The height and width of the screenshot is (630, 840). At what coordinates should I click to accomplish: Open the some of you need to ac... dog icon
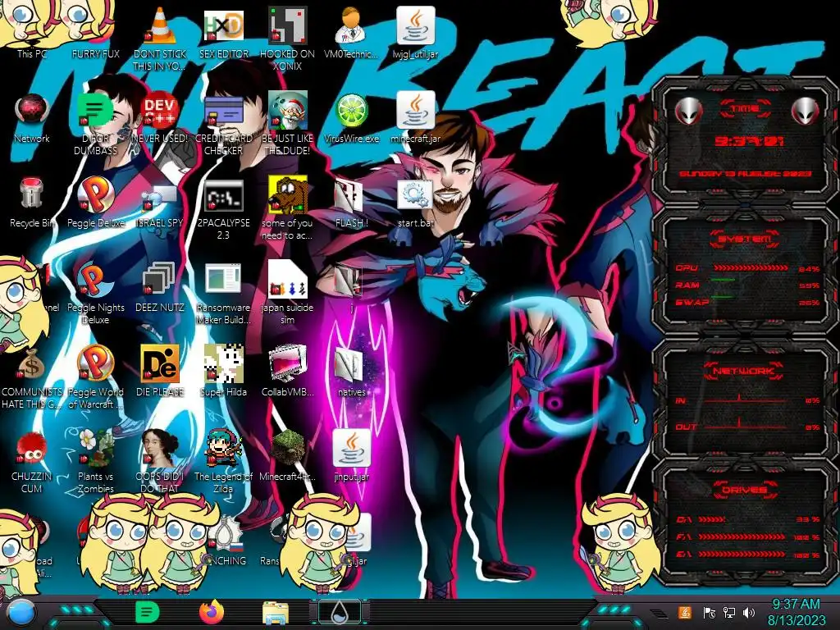(287, 195)
